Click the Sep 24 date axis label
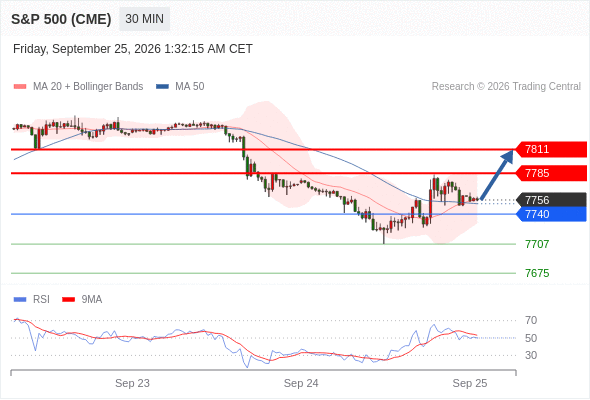Image resolution: width=590 pixels, height=400 pixels. [301, 383]
